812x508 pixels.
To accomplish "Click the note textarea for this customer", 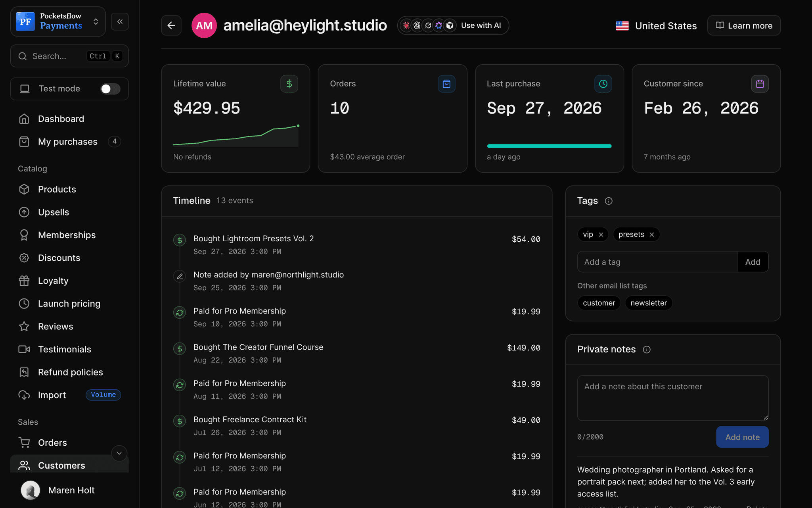I will (x=673, y=398).
